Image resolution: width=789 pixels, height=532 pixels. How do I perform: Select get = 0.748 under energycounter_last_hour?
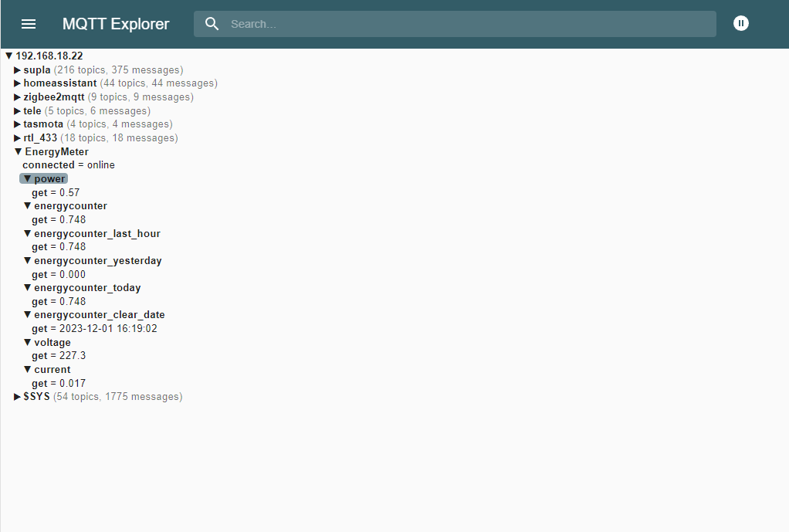click(x=59, y=247)
